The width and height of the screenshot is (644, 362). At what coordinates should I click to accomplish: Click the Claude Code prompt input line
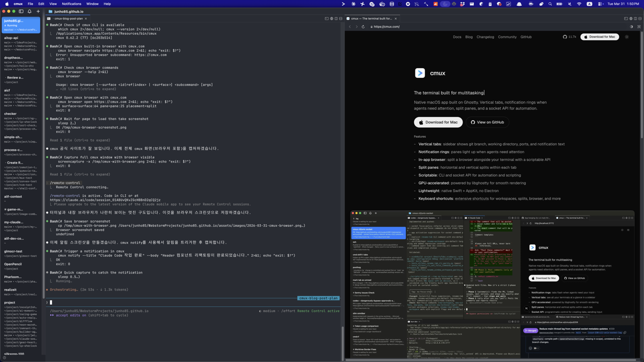[x=193, y=302]
